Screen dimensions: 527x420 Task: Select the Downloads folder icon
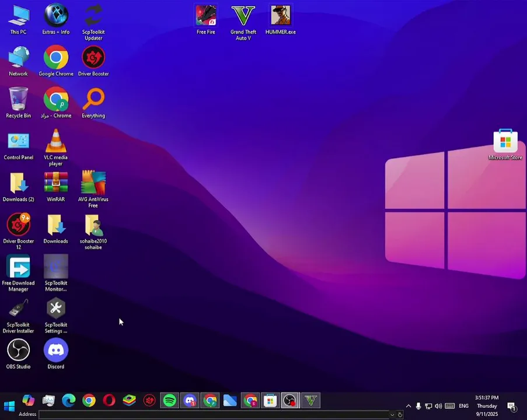[x=56, y=229]
